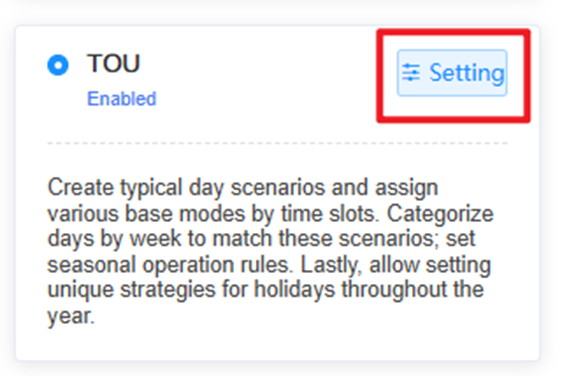Click the blue dot inside the TOU radio

click(58, 65)
